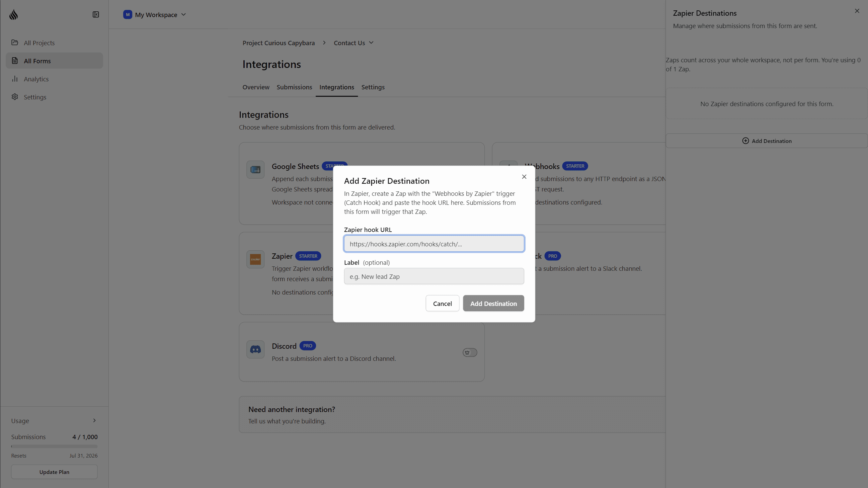
Task: Click the Google Sheets card title
Action: (x=295, y=166)
